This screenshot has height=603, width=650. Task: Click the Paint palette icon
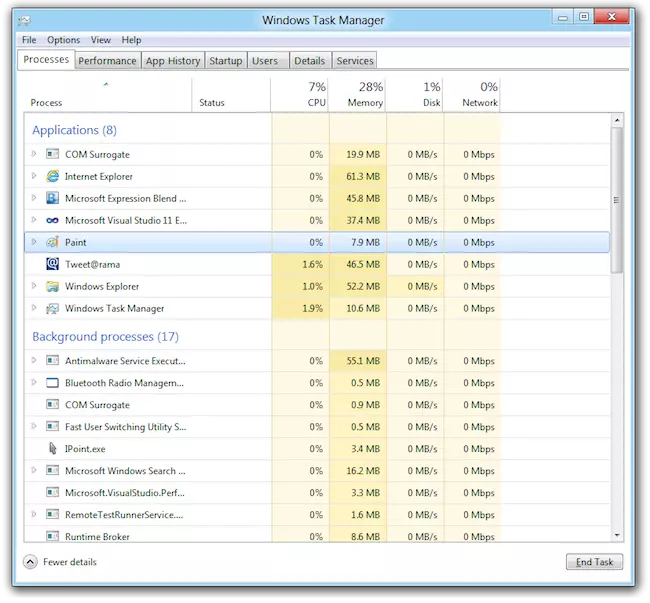[52, 242]
